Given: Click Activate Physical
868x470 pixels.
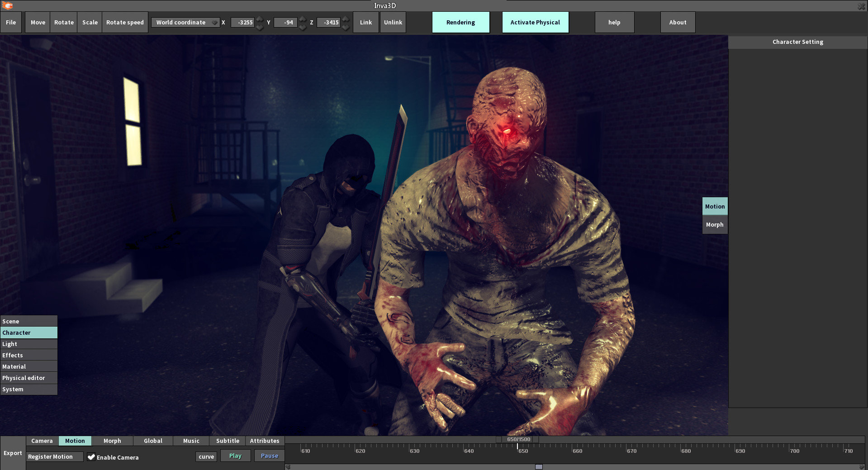Looking at the screenshot, I should coord(535,22).
